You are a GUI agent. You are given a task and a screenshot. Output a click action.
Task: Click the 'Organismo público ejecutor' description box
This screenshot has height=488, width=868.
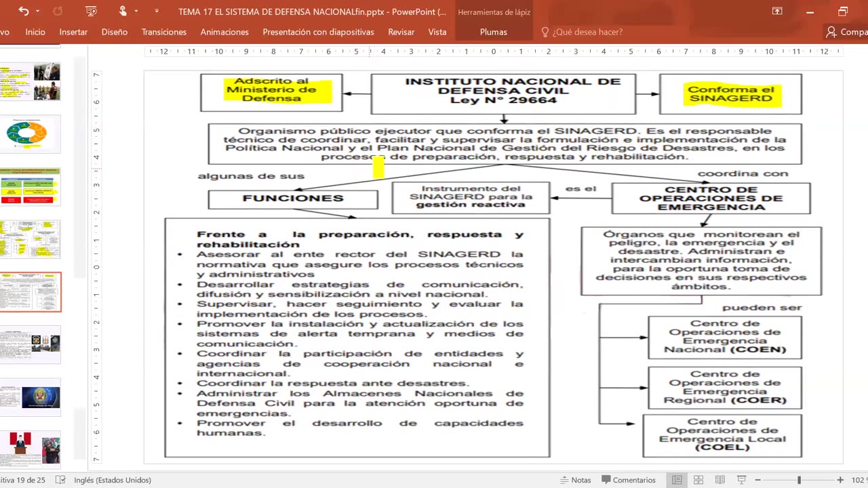pos(505,144)
